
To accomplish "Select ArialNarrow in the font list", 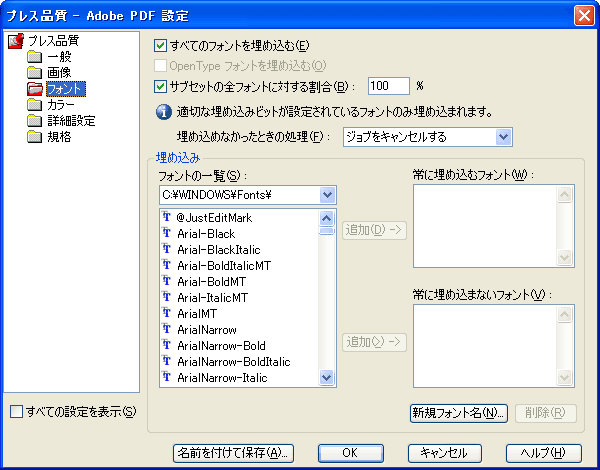I will tap(207, 330).
